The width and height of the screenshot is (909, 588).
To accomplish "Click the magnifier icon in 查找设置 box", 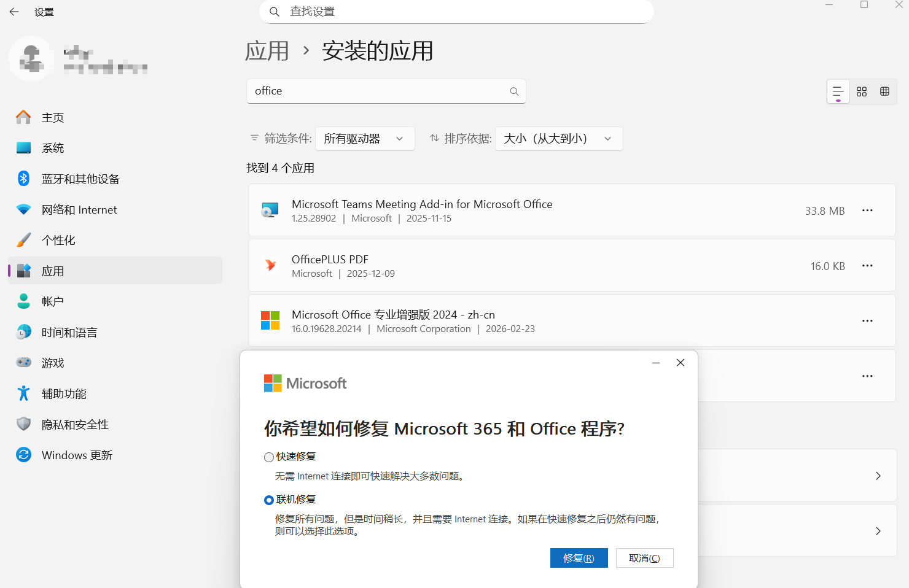I will pyautogui.click(x=275, y=12).
